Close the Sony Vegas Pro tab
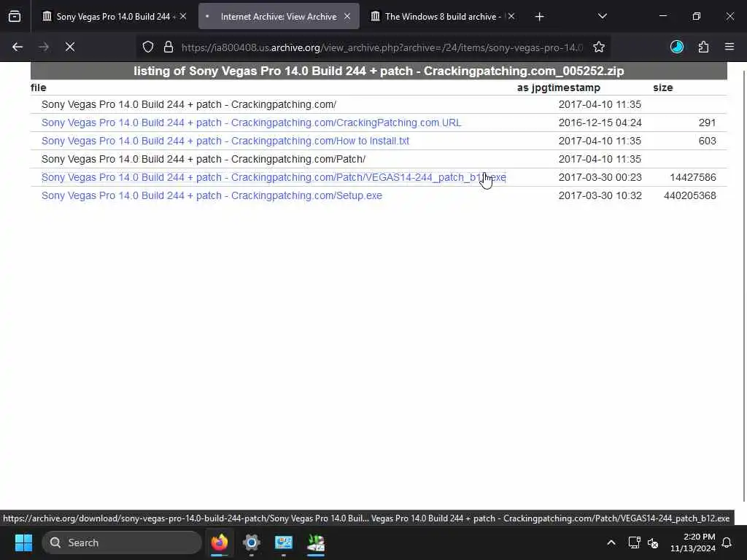 [x=183, y=16]
